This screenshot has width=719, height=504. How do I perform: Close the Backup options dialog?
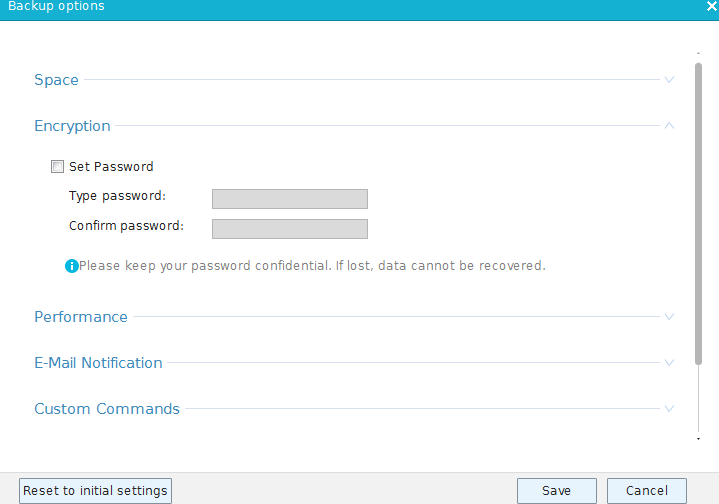coord(712,6)
